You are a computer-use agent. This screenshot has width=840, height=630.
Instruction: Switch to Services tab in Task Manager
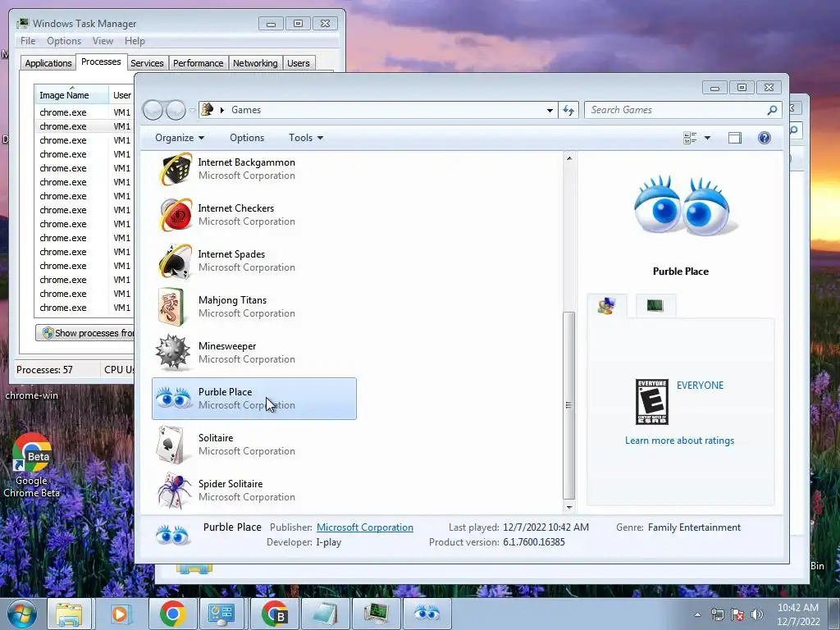[x=147, y=63]
